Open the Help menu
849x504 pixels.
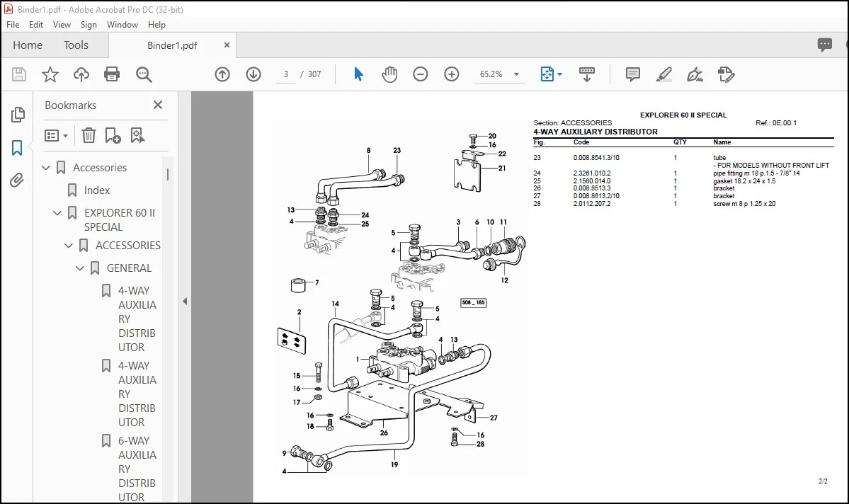(x=156, y=24)
